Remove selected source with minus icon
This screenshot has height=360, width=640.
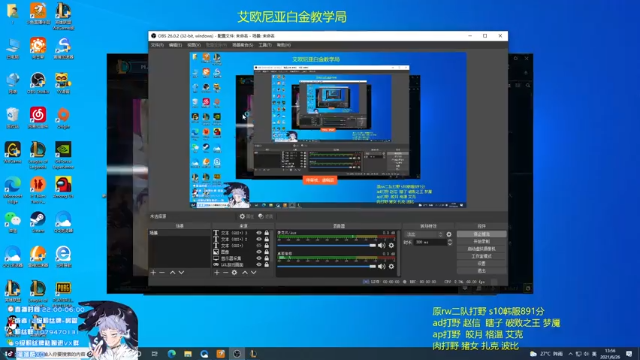click(x=225, y=272)
